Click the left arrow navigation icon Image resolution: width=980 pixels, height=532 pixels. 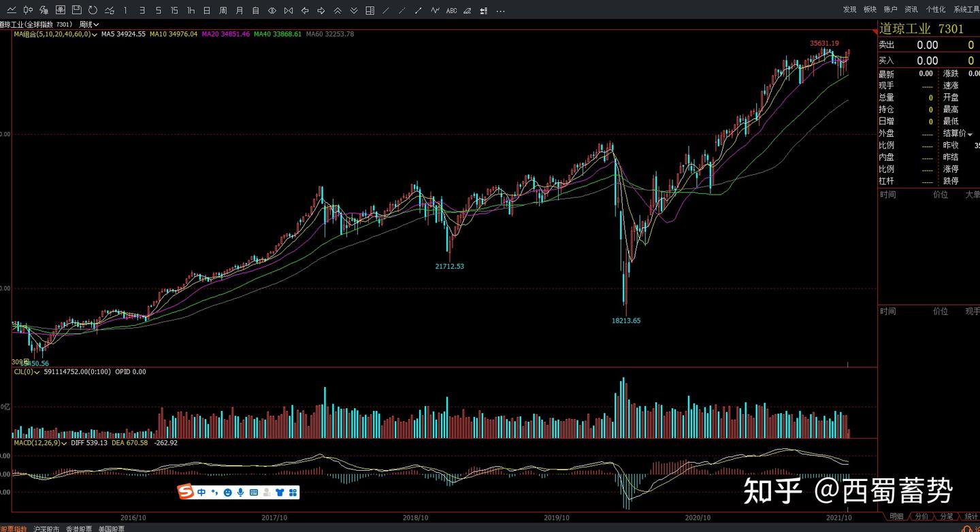pos(305,10)
